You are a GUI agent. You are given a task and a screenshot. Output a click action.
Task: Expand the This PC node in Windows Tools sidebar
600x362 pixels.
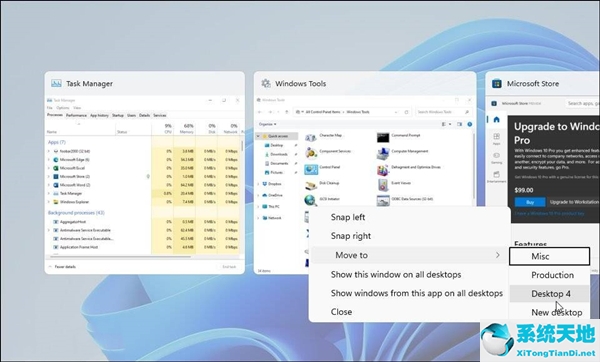[x=258, y=207]
